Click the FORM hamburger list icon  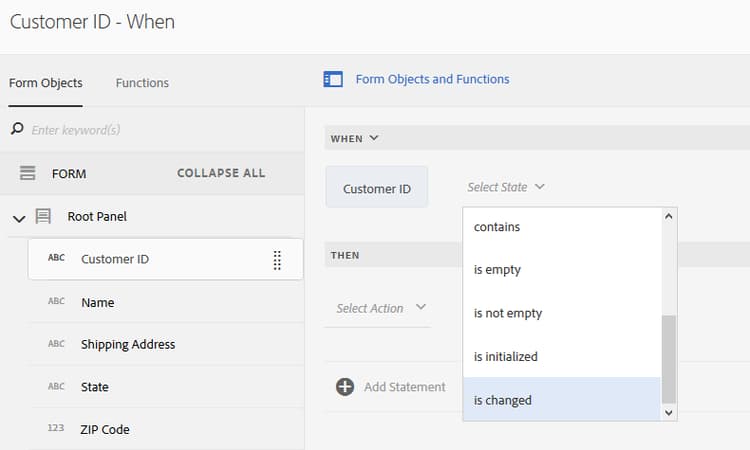point(28,173)
